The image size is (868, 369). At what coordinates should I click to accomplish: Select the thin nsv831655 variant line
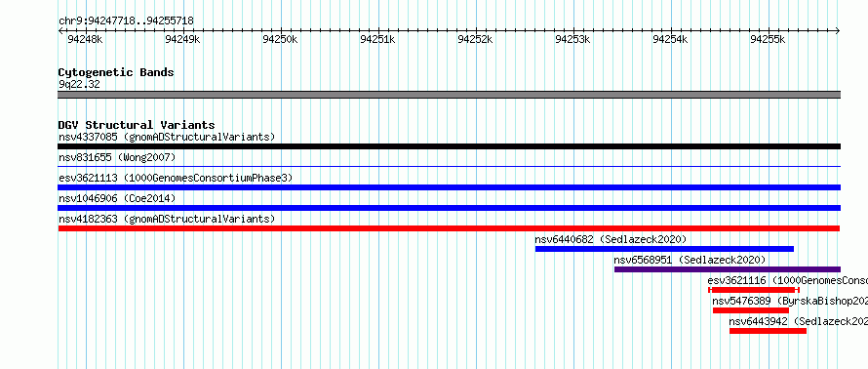[x=449, y=166]
